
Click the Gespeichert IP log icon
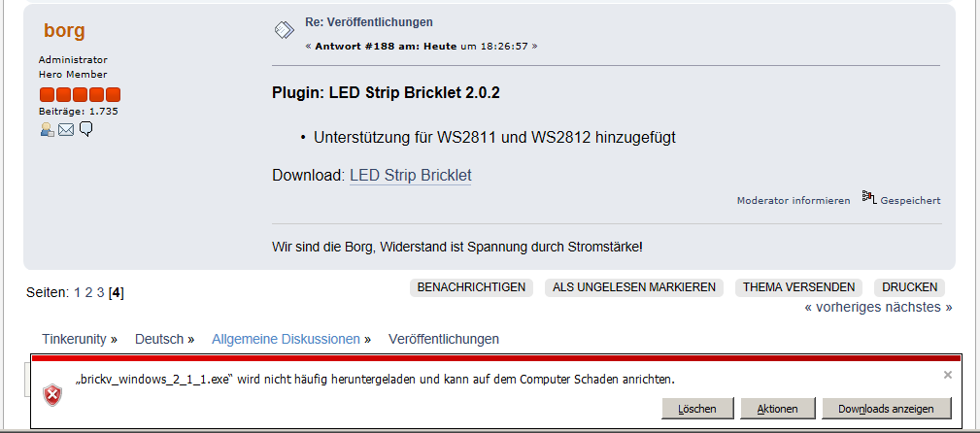[869, 197]
